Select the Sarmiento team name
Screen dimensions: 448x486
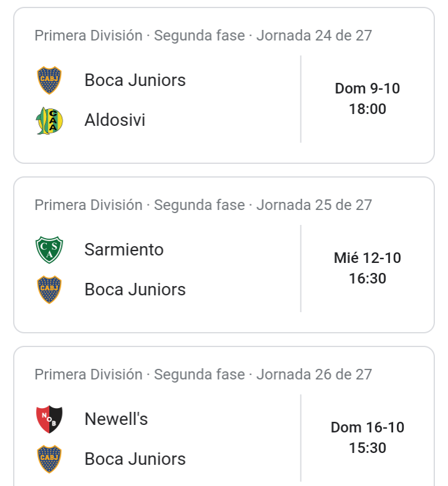(124, 249)
